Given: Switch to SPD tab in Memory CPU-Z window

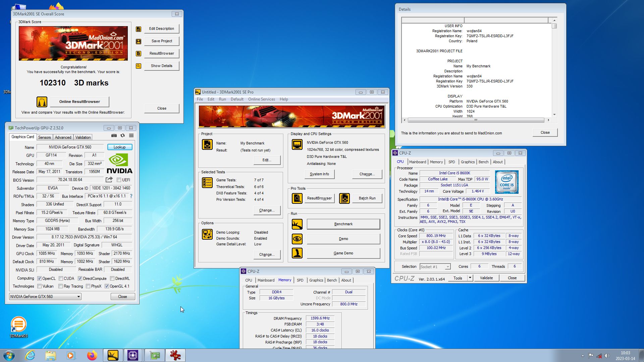Looking at the screenshot, I should [300, 280].
